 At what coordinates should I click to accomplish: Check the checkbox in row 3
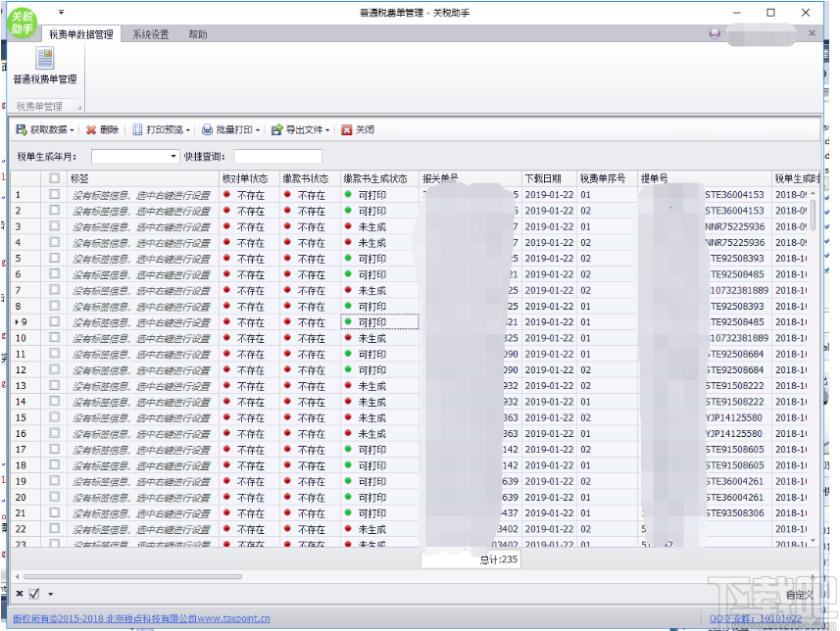(x=54, y=226)
